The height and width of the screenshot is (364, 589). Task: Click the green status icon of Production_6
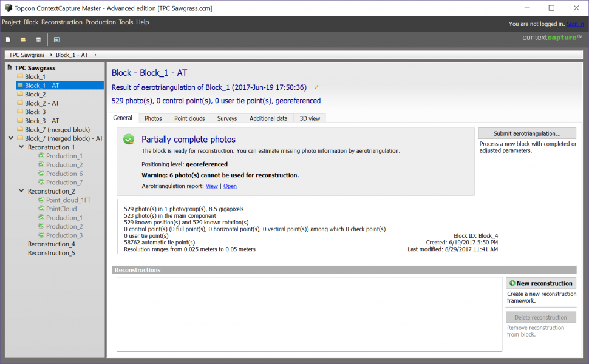pyautogui.click(x=41, y=173)
